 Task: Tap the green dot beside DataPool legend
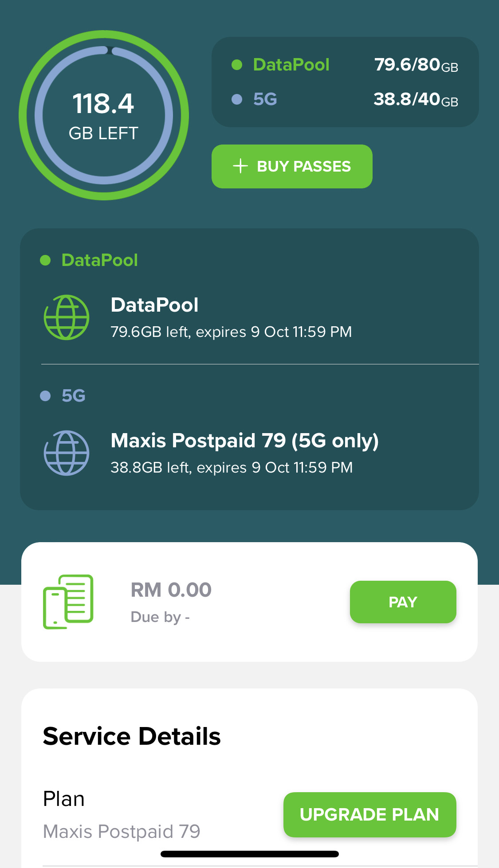(237, 65)
